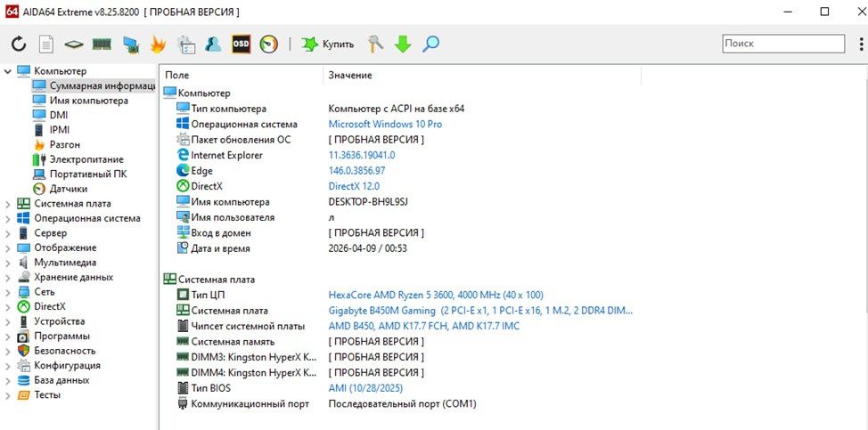Select the База данных tree item
This screenshot has width=868, height=430.
click(53, 380)
